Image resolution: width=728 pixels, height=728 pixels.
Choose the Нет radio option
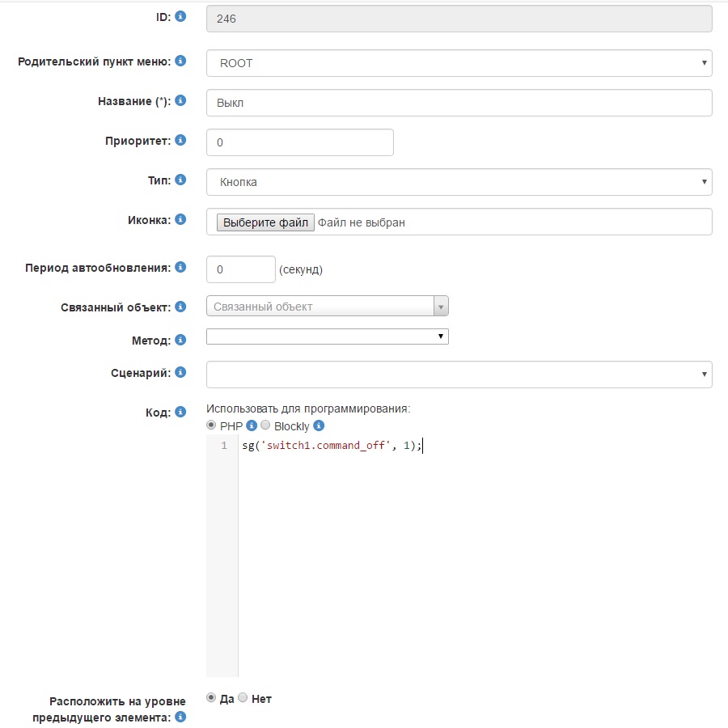click(x=243, y=698)
